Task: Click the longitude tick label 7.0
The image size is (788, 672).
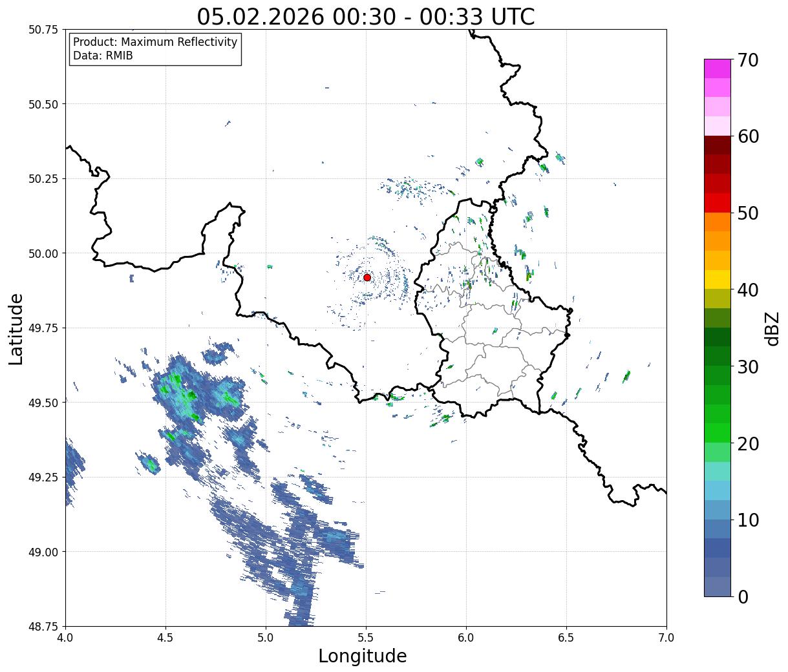Action: [666, 638]
